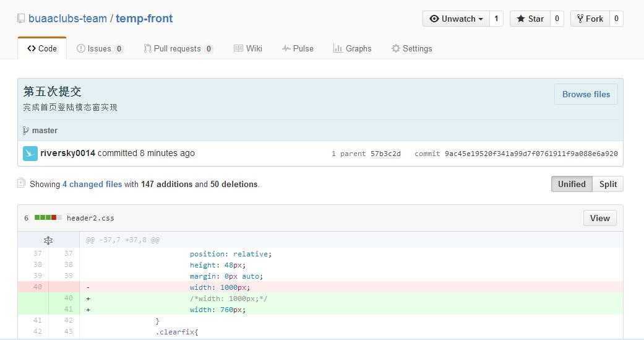Toggle the file list icon beside Showing
This screenshot has width=644, height=340.
pyautogui.click(x=22, y=183)
